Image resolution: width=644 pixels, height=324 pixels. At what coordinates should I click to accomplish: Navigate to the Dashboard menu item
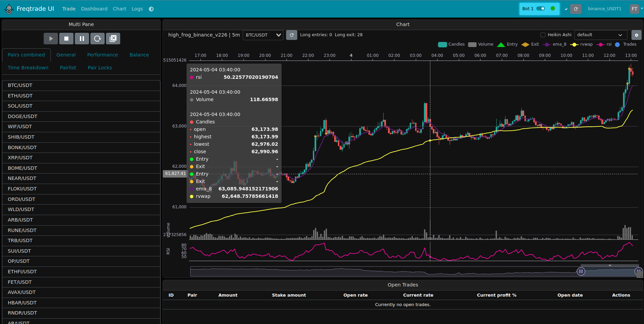point(94,9)
